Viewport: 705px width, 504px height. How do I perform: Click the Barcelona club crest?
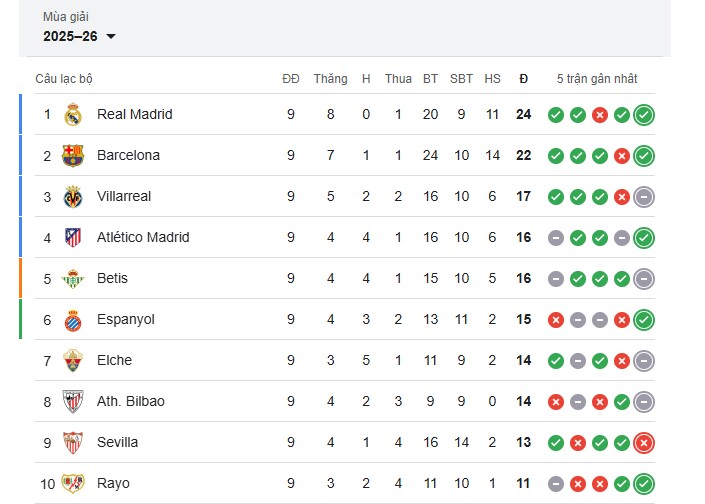pyautogui.click(x=73, y=156)
